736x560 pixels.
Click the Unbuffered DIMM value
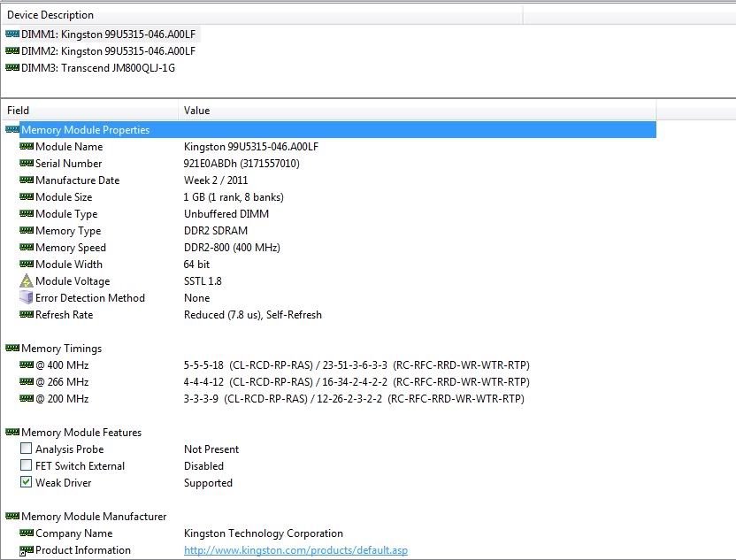point(226,214)
